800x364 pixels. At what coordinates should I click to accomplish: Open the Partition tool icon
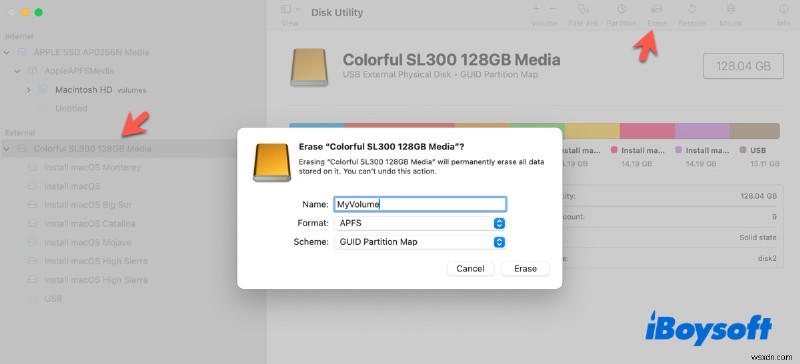pyautogui.click(x=621, y=9)
